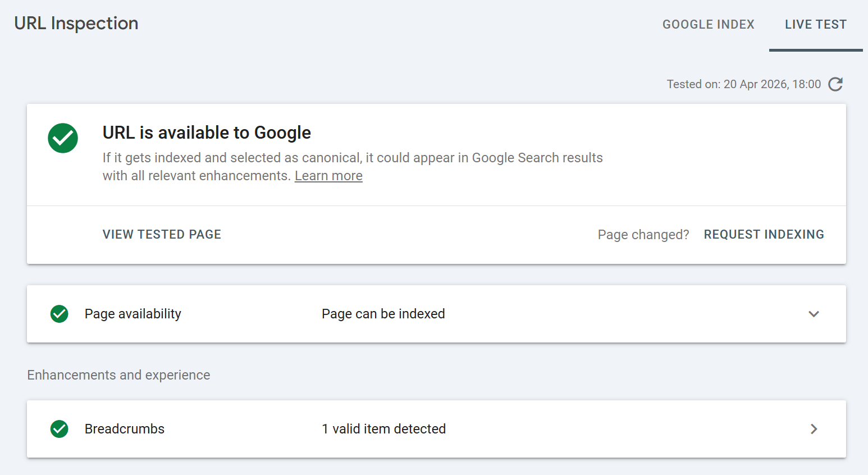868x475 pixels.
Task: Click the Breadcrumbs row label
Action: pyautogui.click(x=125, y=429)
